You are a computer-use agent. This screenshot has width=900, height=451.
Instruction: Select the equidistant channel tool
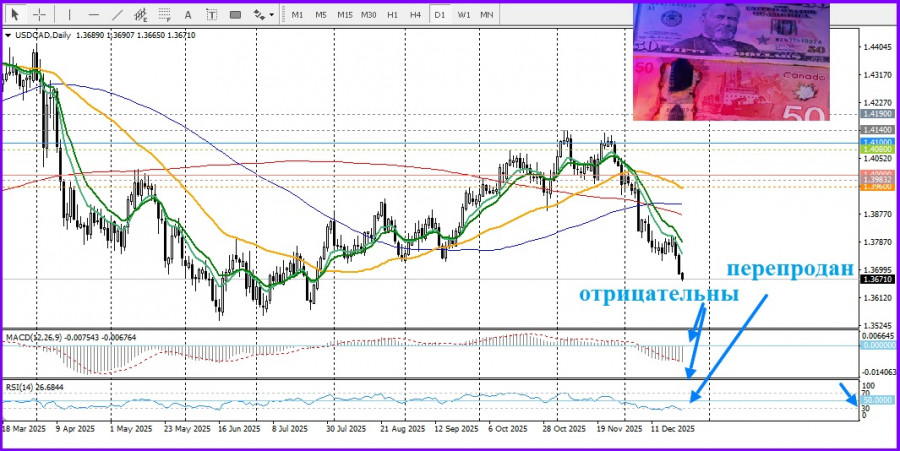tap(141, 15)
